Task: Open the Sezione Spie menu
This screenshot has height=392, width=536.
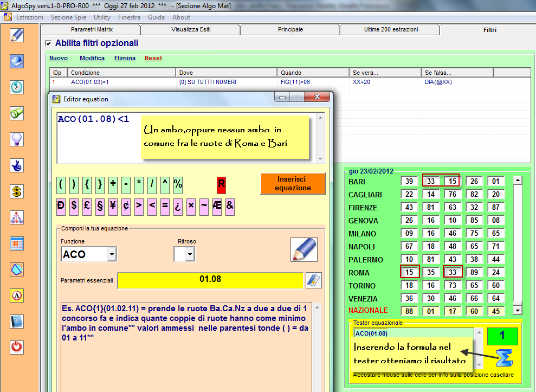Action: 68,17
